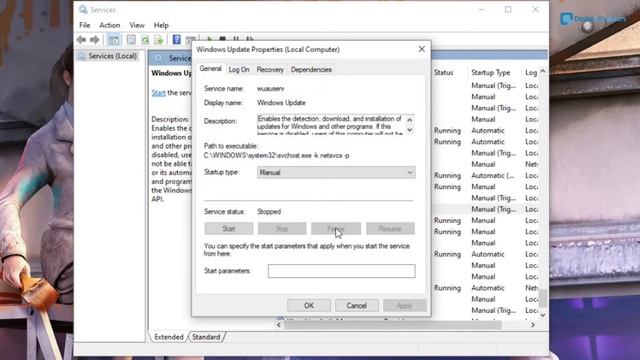The image size is (640, 360).
Task: Click the "Automatic (..." startup type cell
Action: pyautogui.click(x=493, y=176)
